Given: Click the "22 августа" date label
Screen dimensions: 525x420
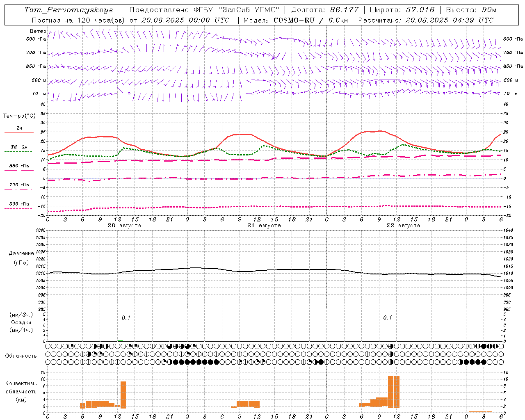Looking at the screenshot, I should 404,226.
